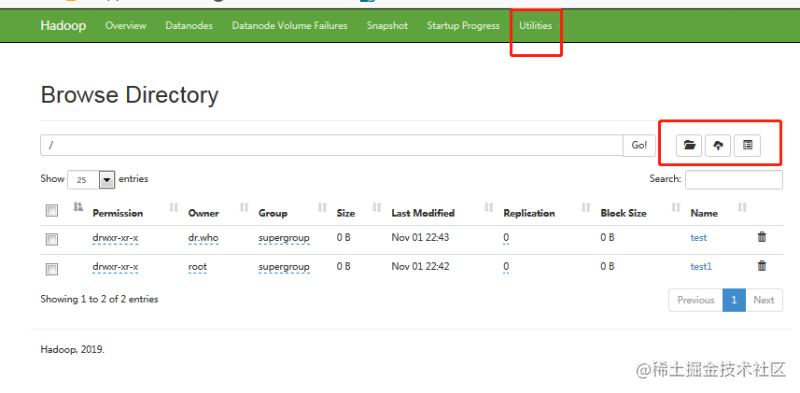Viewport: 800px width, 393px height.
Task: Click the cut and paste list icon
Action: pos(747,145)
